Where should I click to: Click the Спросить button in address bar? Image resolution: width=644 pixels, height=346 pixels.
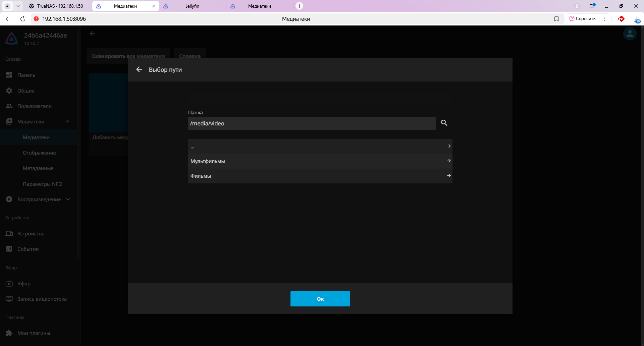(x=583, y=19)
